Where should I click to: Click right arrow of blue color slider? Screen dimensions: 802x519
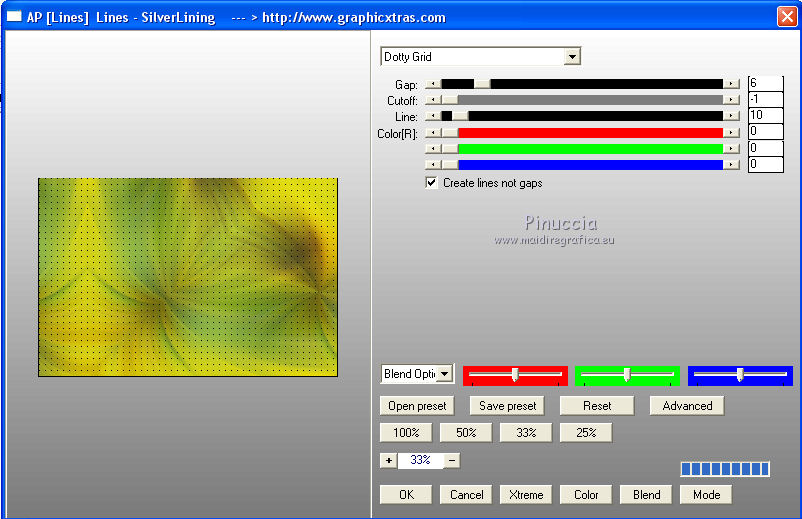(731, 165)
